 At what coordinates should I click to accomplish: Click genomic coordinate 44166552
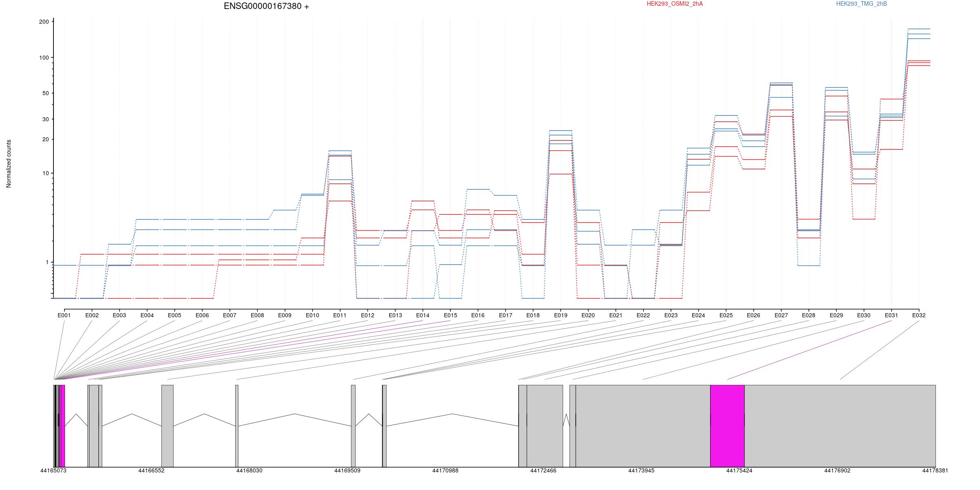click(x=151, y=470)
